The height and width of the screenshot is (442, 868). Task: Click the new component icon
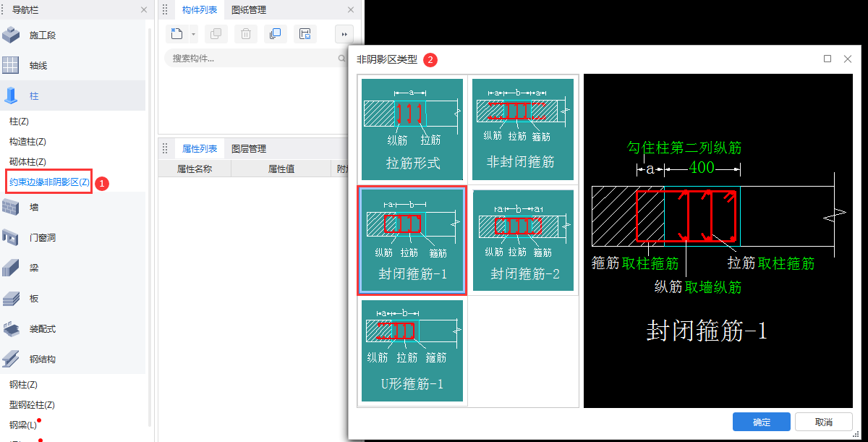coord(177,34)
